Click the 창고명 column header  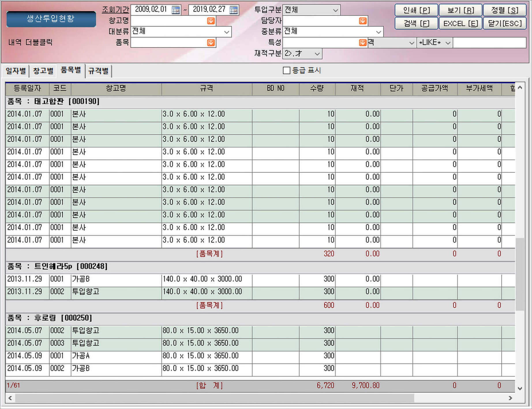[116, 88]
